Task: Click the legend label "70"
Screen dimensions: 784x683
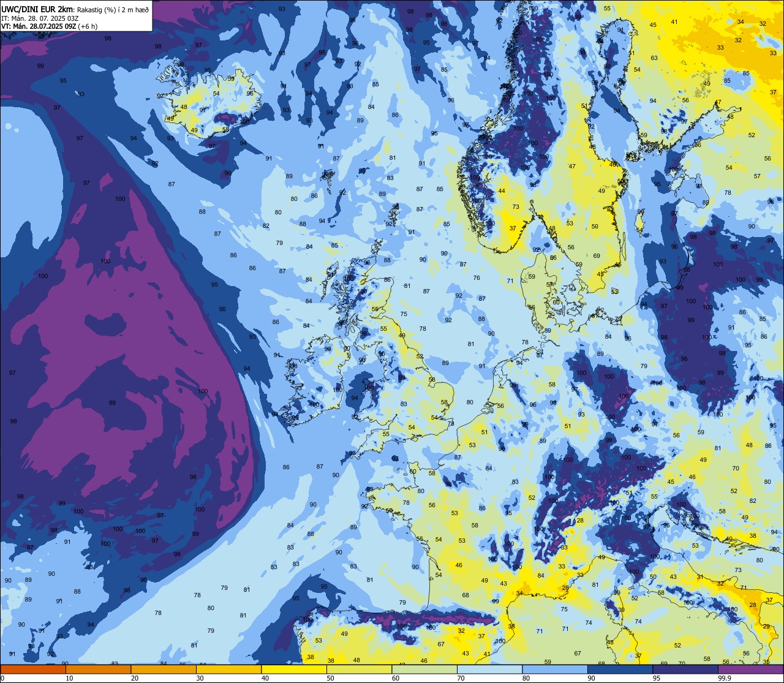Action: pos(461,678)
